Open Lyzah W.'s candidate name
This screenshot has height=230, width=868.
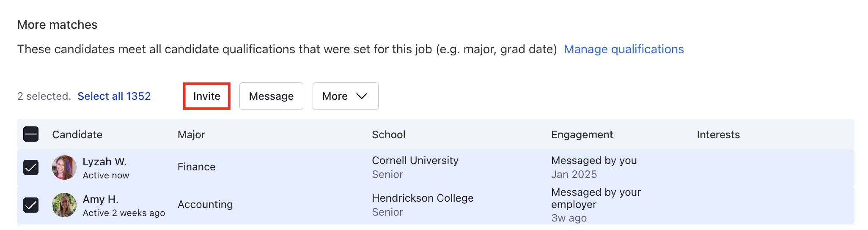104,162
